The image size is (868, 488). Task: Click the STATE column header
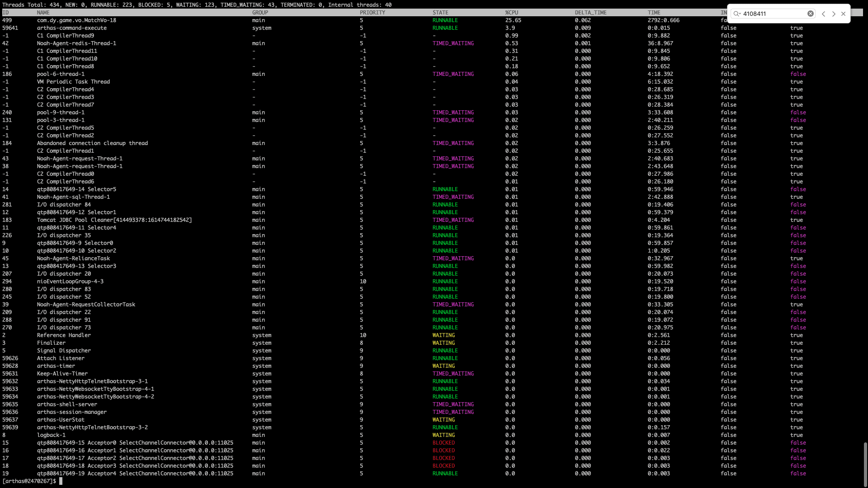click(x=440, y=13)
